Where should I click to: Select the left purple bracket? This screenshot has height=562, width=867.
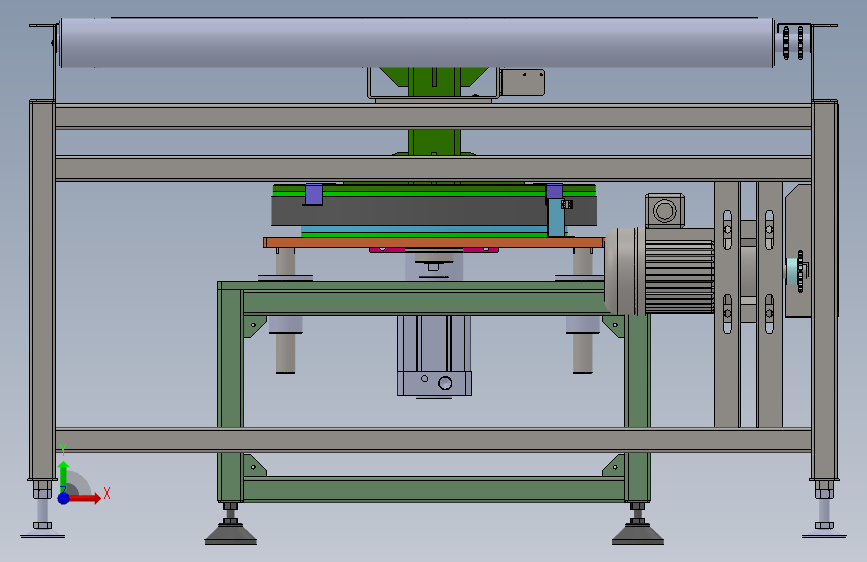[x=314, y=194]
